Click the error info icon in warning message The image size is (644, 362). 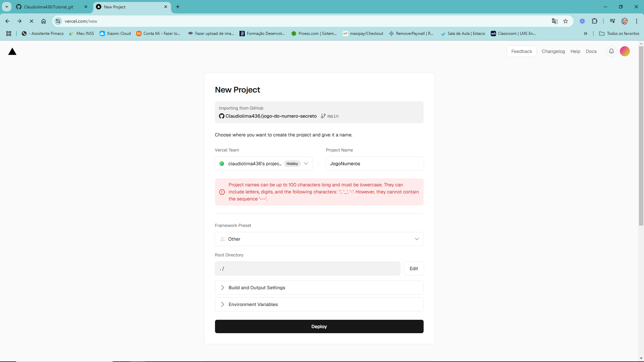click(x=222, y=192)
